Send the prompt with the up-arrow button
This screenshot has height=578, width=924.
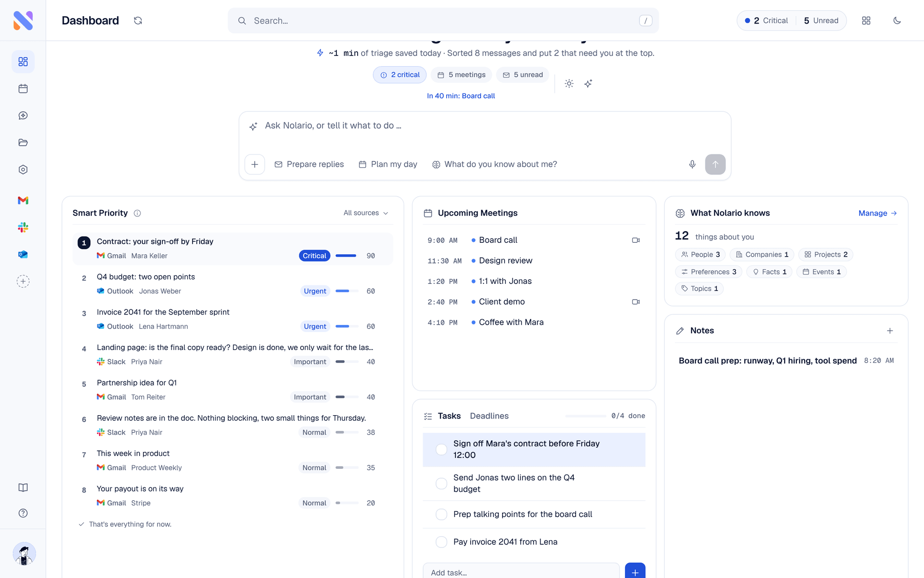tap(715, 164)
